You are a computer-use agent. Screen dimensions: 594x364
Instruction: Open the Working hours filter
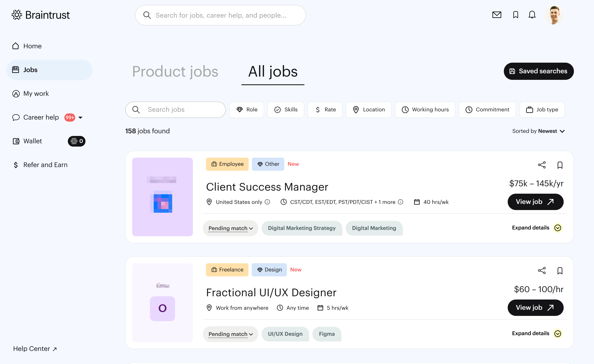coord(425,110)
